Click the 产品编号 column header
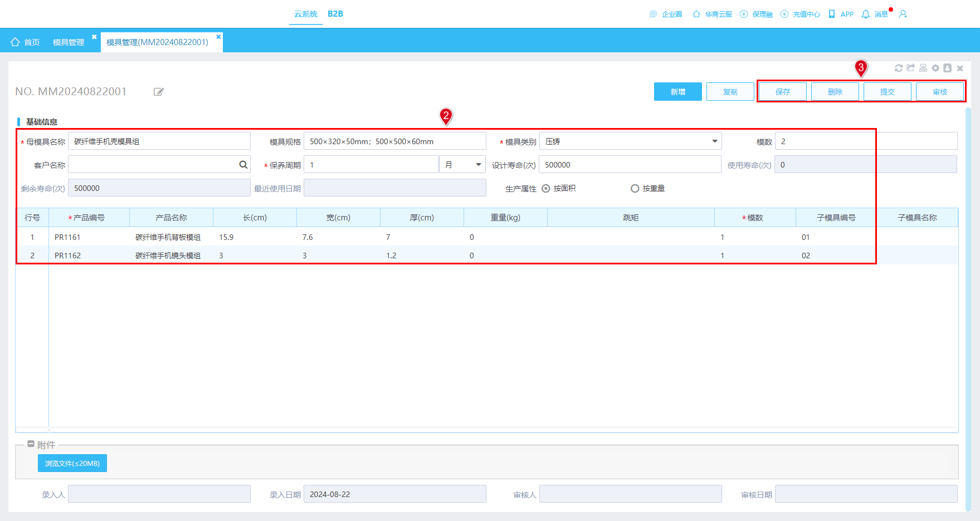 tap(89, 218)
